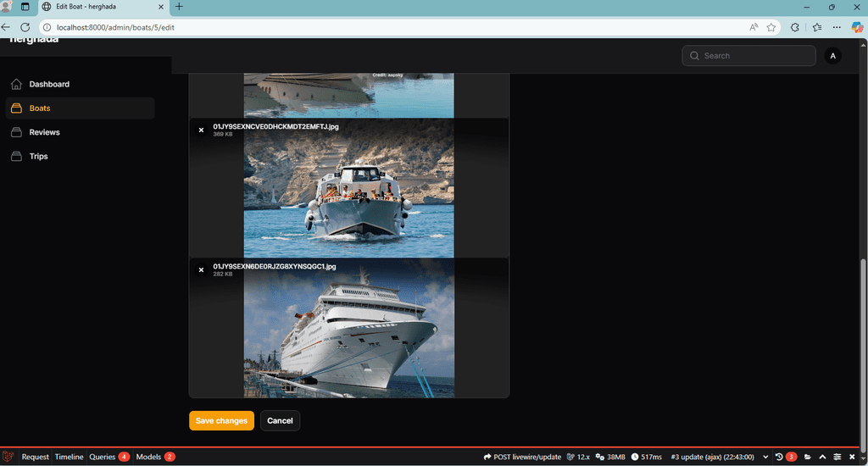Go to Boats via its label
The image size is (868, 466).
click(40, 108)
